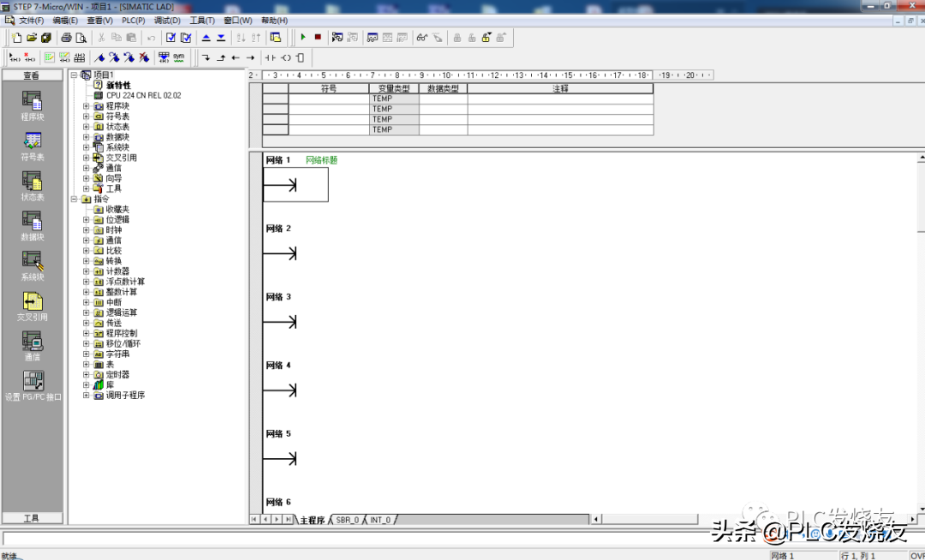Click the Toggle Bookmark flag icon
The height and width of the screenshot is (560, 925).
pos(99,57)
